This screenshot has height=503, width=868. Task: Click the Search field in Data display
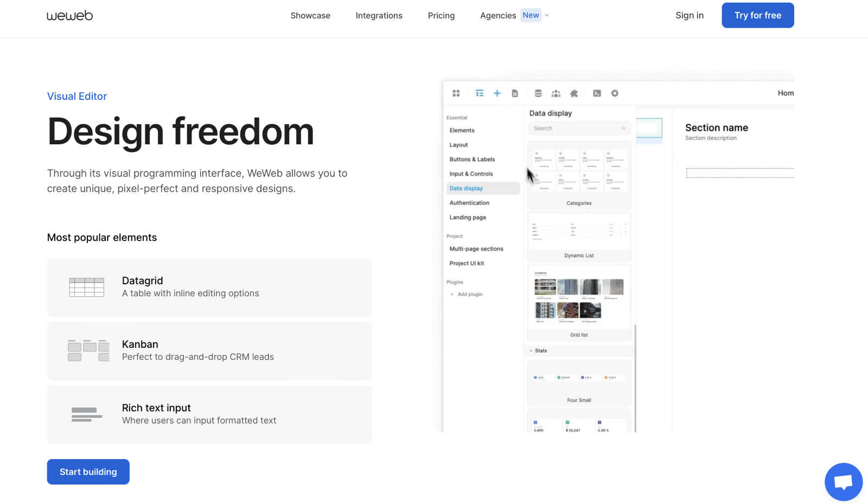click(x=579, y=129)
